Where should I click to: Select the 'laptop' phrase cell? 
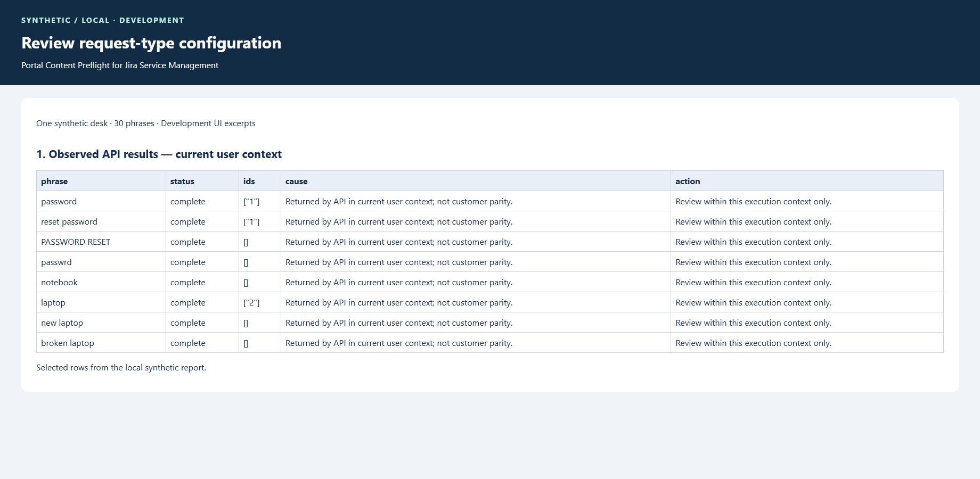point(101,302)
